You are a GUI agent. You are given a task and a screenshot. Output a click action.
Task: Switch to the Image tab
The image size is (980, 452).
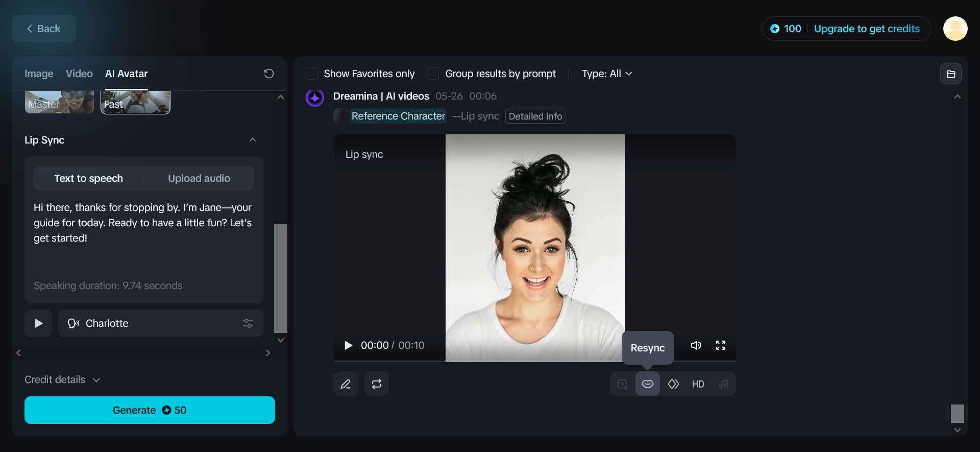[x=39, y=74]
